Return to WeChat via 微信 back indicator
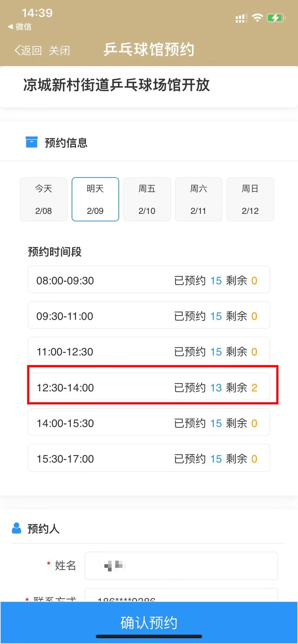Viewport: 298px width, 644px height. pos(20,27)
